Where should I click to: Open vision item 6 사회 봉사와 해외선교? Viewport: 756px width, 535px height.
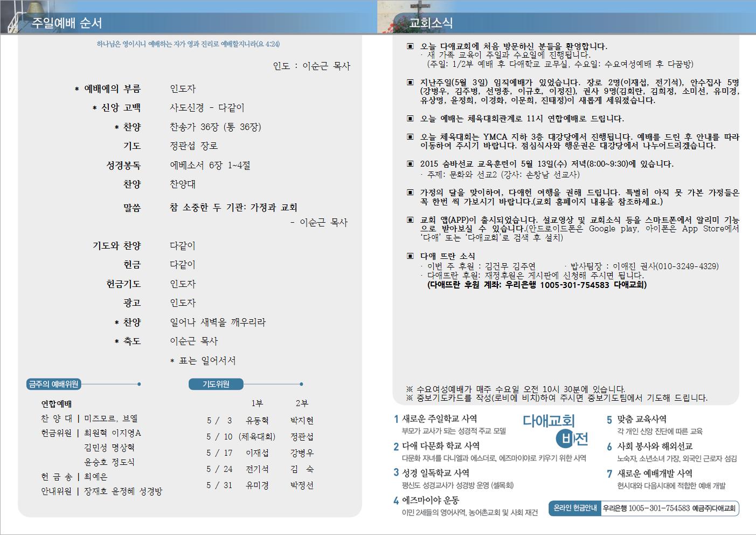pyautogui.click(x=654, y=446)
